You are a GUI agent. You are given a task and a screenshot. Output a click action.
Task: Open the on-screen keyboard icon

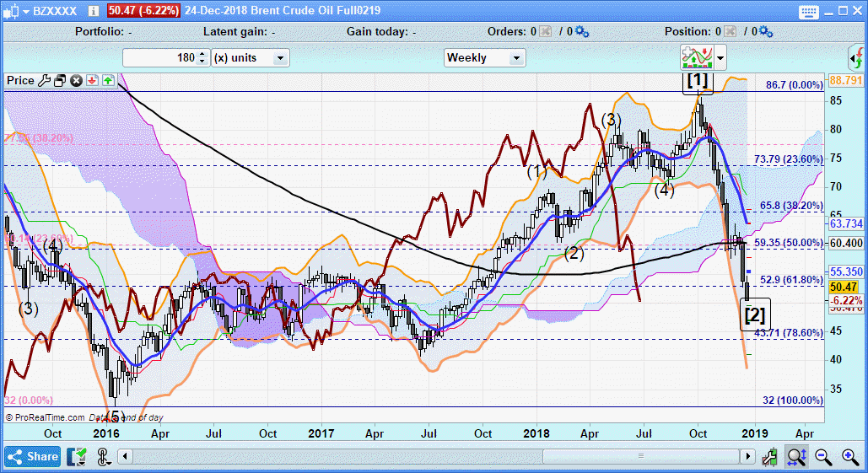pos(809,12)
